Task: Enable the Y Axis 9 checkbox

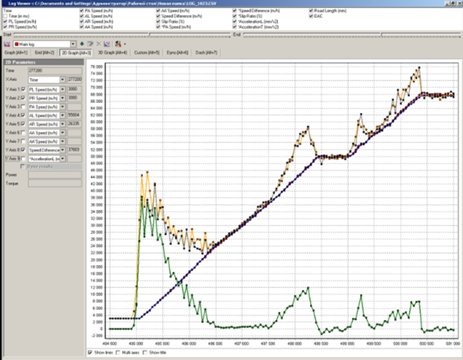Action: point(23,159)
